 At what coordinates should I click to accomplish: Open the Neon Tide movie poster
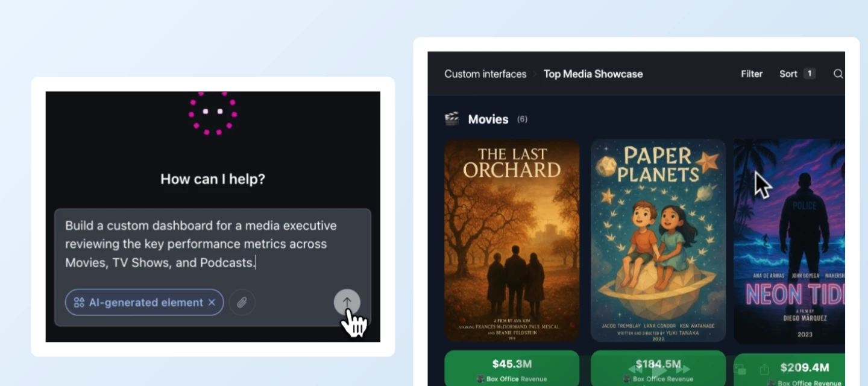tap(789, 241)
